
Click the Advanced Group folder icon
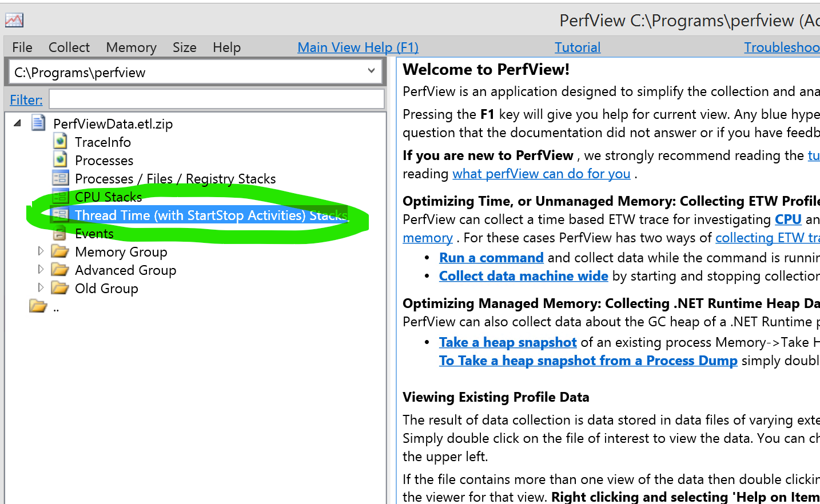coord(59,269)
